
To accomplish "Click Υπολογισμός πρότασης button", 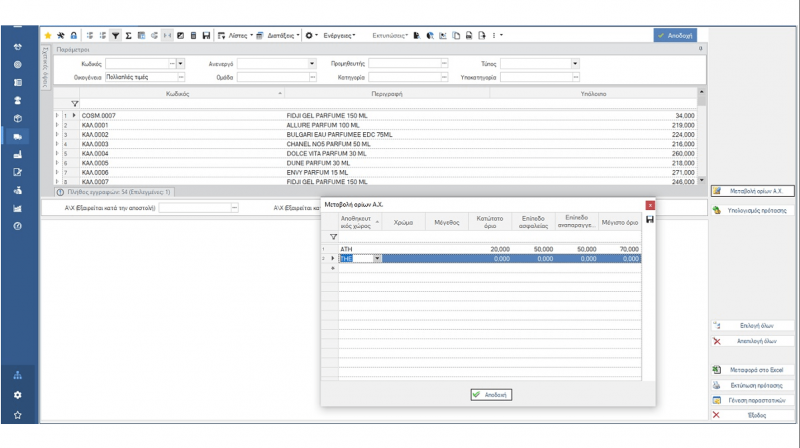I will tap(753, 210).
